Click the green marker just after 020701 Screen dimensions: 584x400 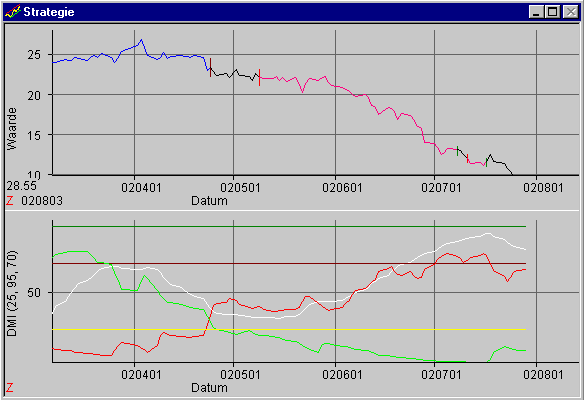point(458,151)
